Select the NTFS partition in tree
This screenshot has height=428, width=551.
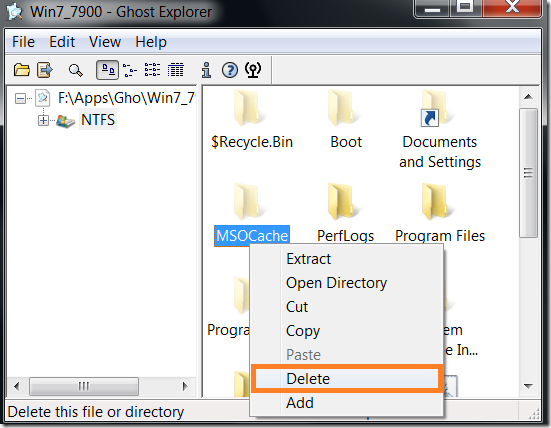pos(98,120)
